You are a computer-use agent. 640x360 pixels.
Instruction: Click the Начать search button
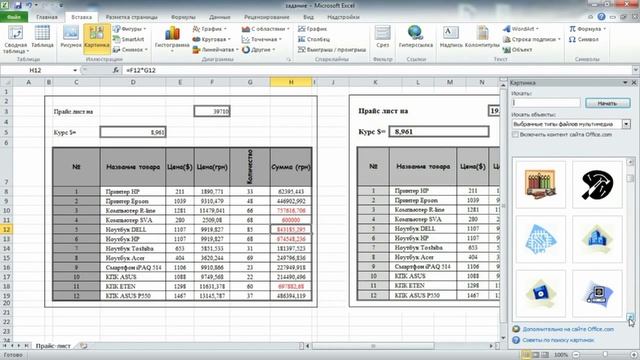pos(607,103)
